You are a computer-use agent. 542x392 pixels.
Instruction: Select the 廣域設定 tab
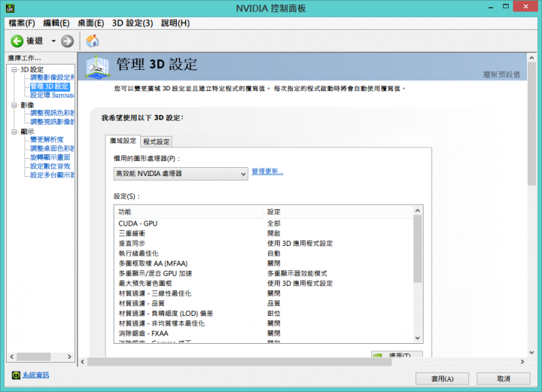[x=123, y=141]
